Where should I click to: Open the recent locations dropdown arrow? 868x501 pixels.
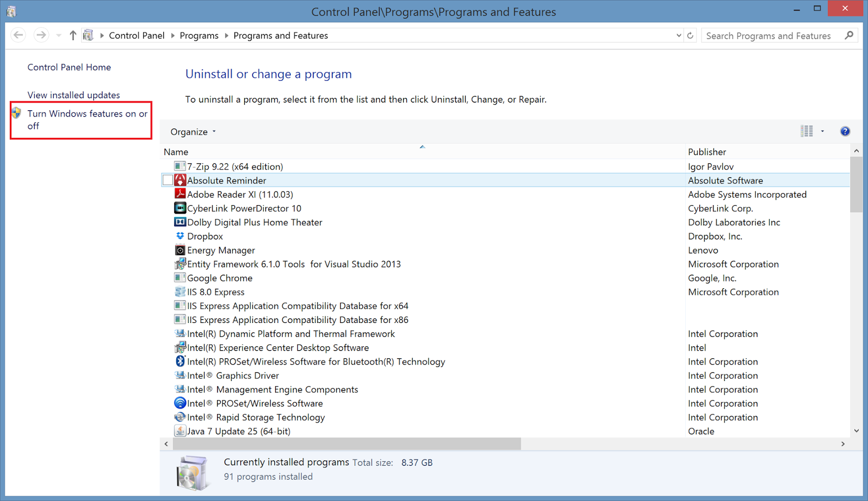pos(59,36)
